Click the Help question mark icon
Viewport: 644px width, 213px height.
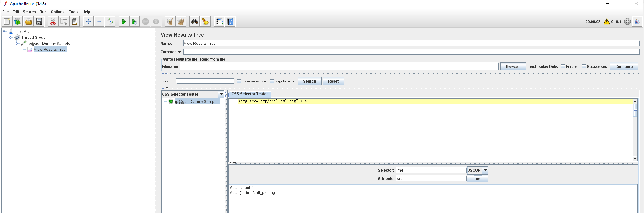pos(230,21)
